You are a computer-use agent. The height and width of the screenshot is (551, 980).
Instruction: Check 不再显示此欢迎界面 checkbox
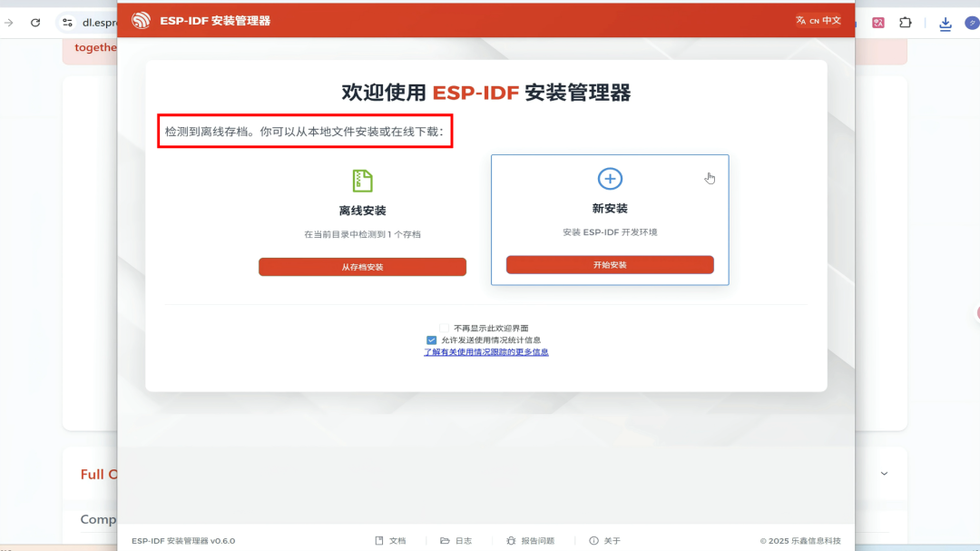coord(445,329)
